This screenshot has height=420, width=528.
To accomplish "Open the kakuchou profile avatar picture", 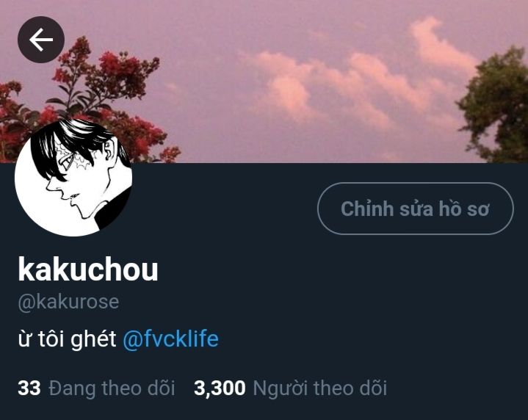I will pyautogui.click(x=73, y=177).
